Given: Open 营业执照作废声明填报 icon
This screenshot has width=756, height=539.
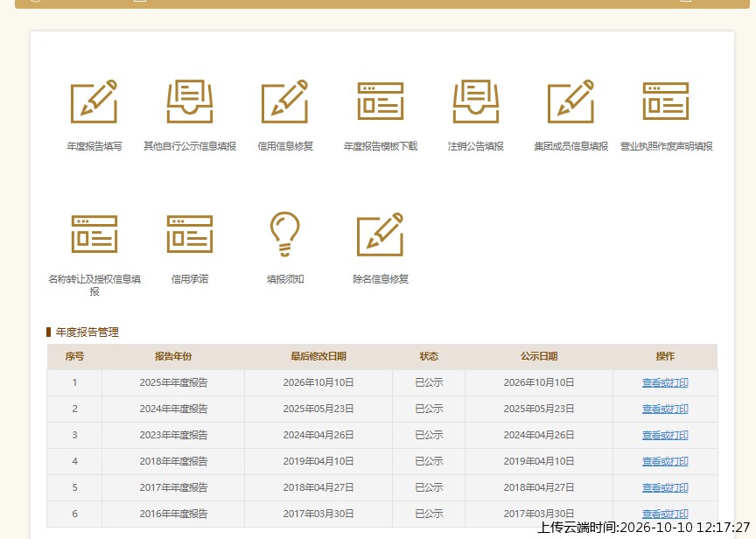Looking at the screenshot, I should click(666, 101).
